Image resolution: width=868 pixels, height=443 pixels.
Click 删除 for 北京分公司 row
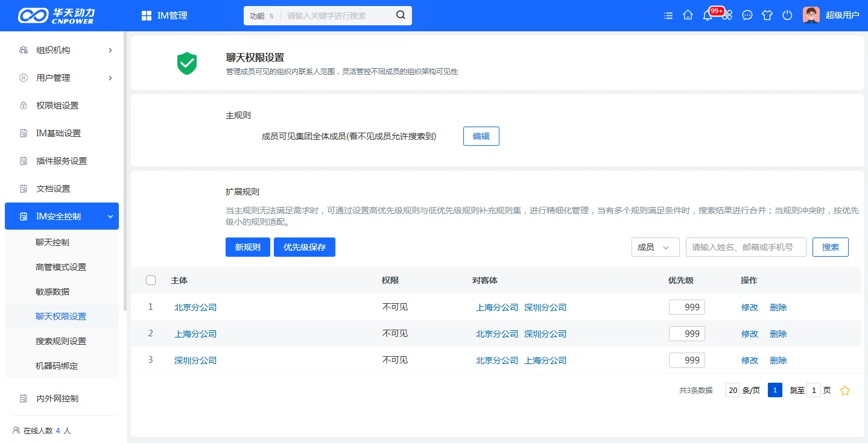[x=778, y=307]
